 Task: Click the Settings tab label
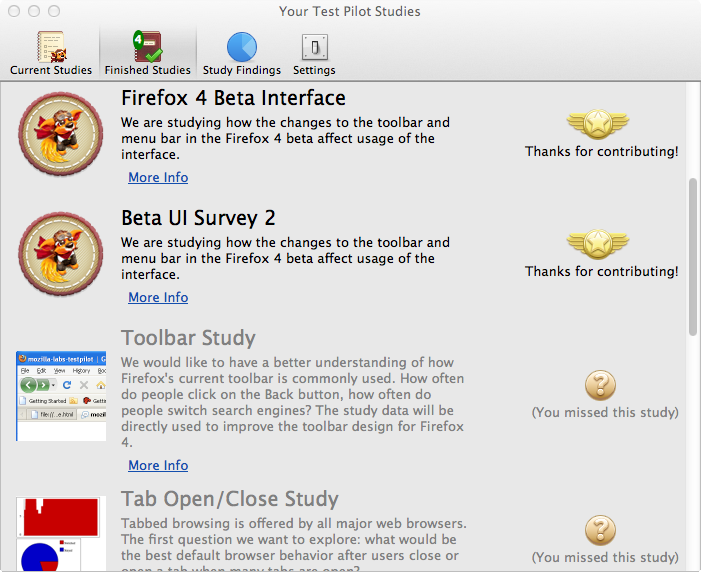tap(314, 70)
